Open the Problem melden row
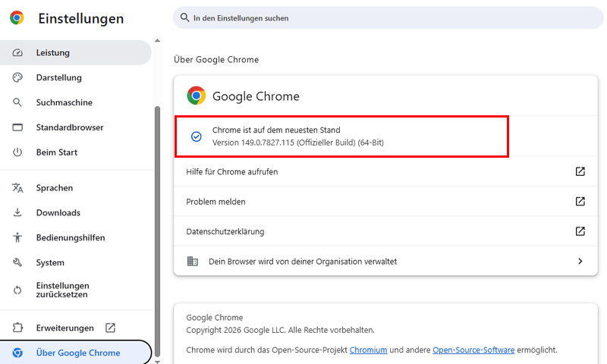The image size is (607, 364). click(x=385, y=201)
